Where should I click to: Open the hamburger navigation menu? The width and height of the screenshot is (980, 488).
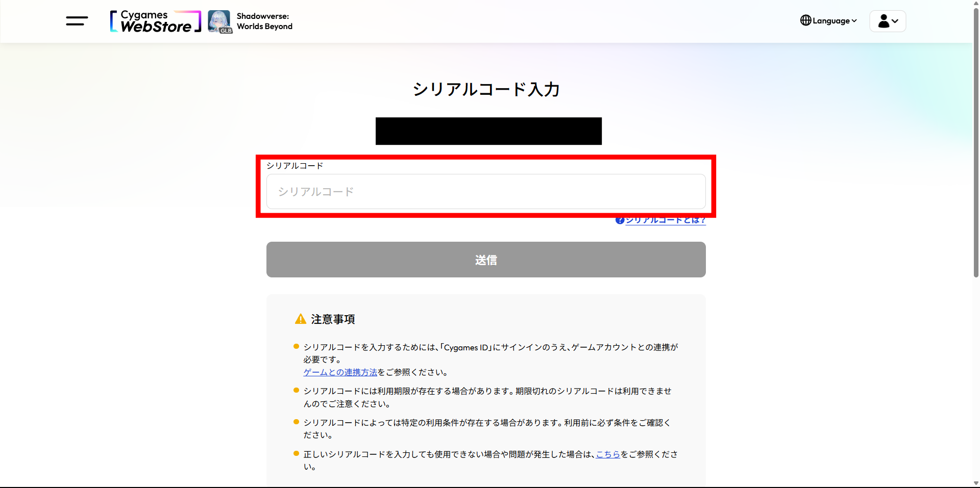tap(77, 21)
